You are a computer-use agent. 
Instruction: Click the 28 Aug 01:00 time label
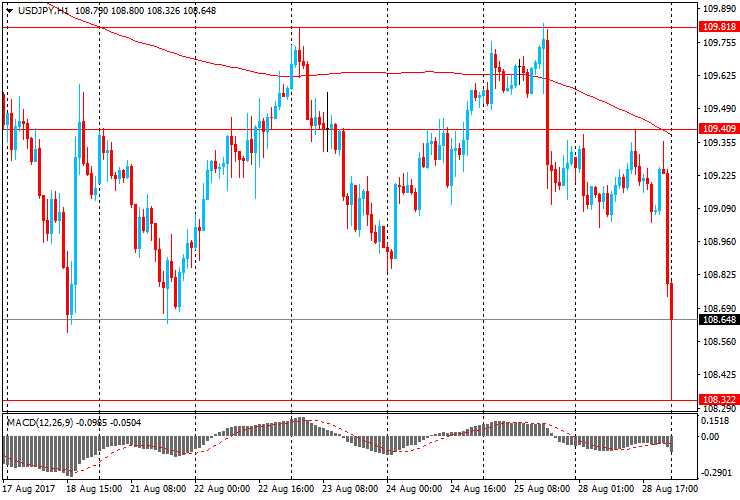(x=606, y=489)
